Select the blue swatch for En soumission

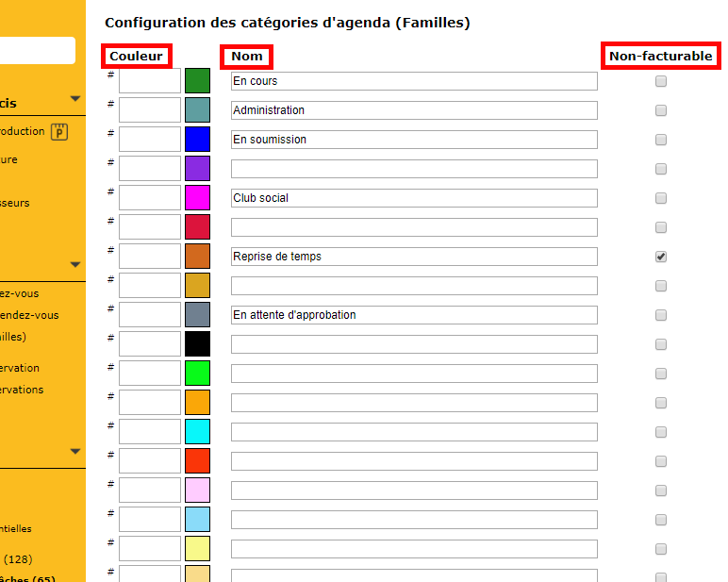point(197,140)
